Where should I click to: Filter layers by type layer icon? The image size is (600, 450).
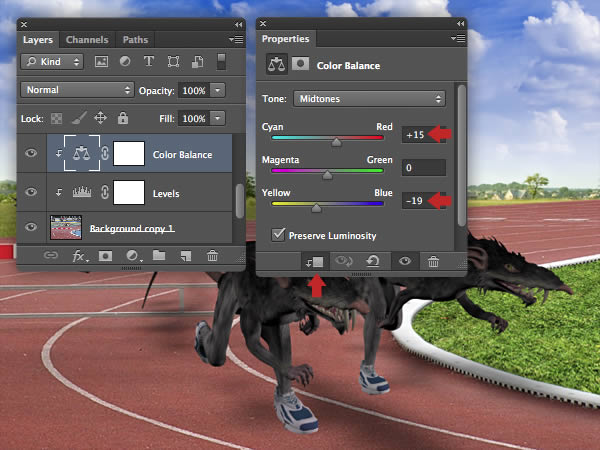click(x=149, y=61)
